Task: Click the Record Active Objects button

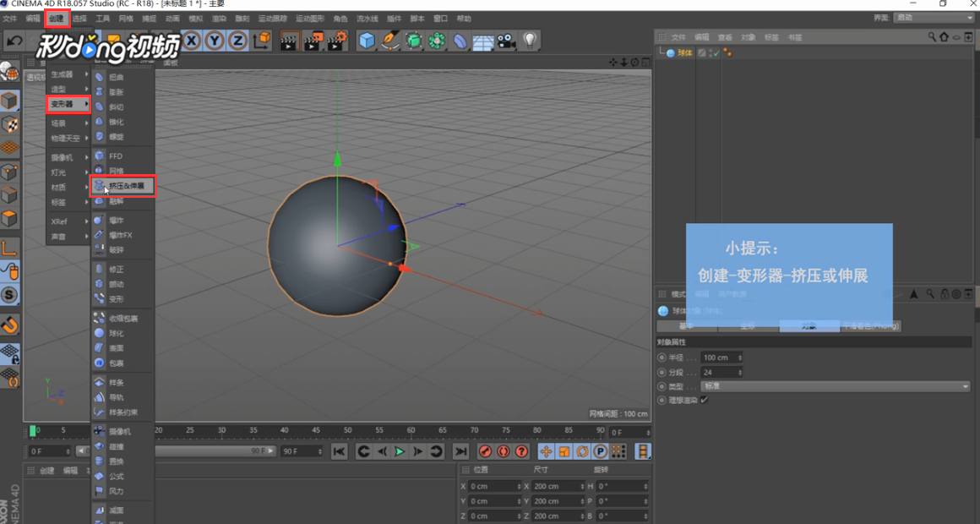Action: (x=485, y=451)
